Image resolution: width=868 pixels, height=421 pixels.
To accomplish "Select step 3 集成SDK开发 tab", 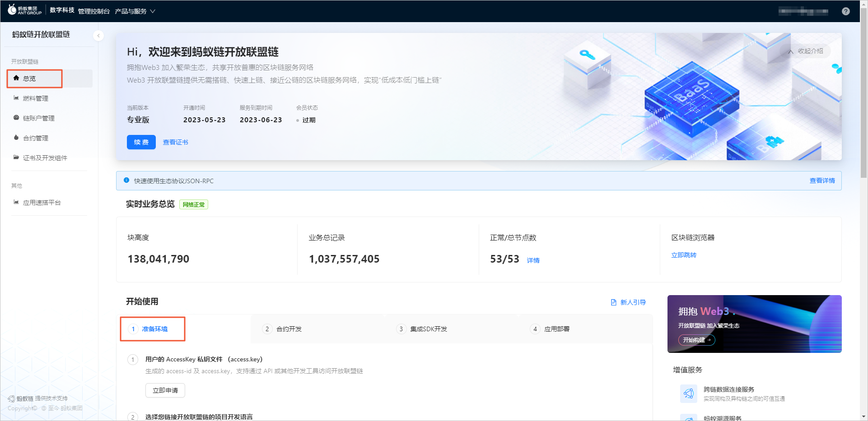I will point(422,329).
